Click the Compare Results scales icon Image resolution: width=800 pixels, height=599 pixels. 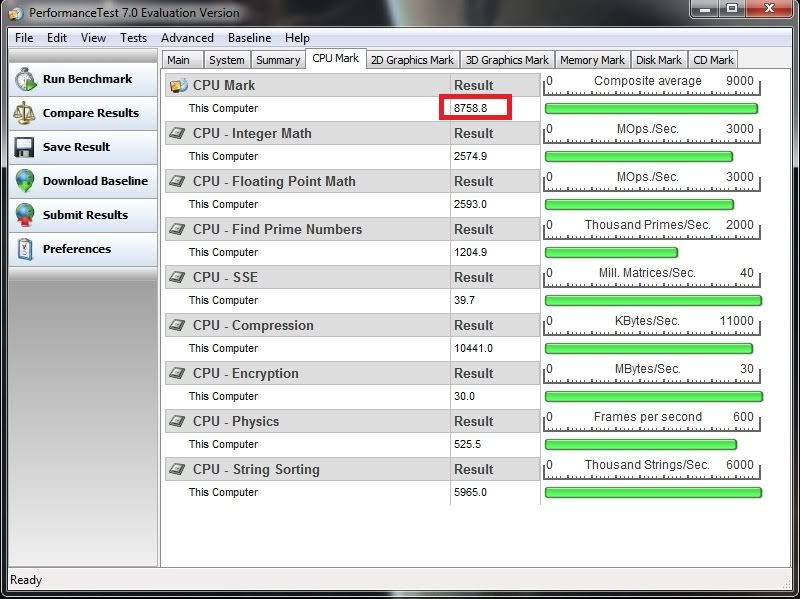coord(24,113)
